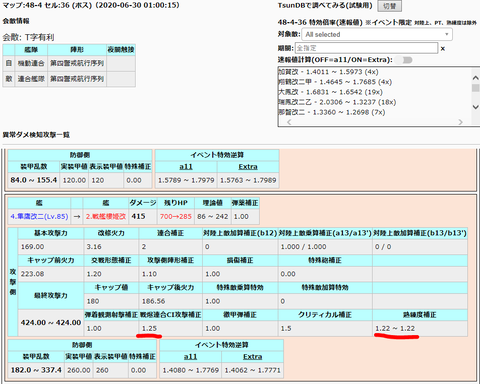The height and width of the screenshot is (384, 480).
Task: Click attacker ship 4.隼鷹改二(Lv.85)
Action: [39, 216]
